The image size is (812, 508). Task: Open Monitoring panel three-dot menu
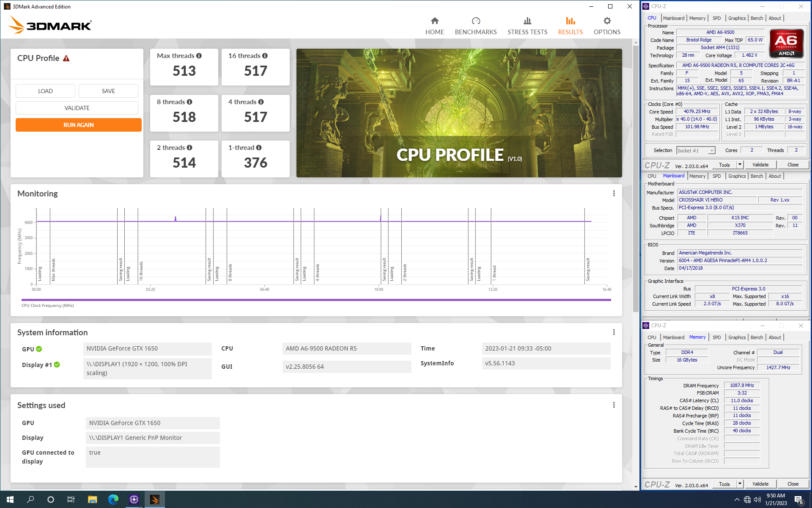coord(614,193)
